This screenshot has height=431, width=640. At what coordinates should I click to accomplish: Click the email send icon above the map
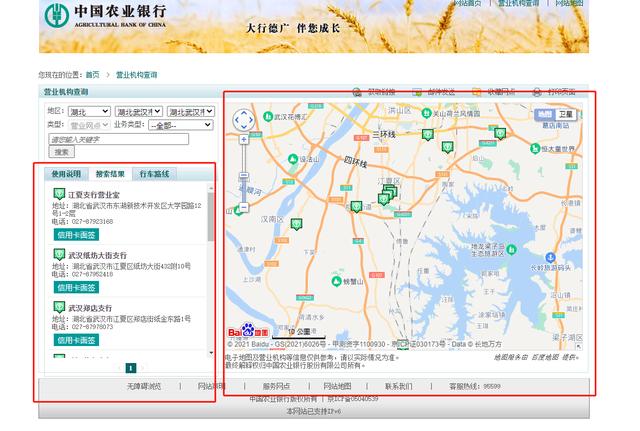(417, 92)
